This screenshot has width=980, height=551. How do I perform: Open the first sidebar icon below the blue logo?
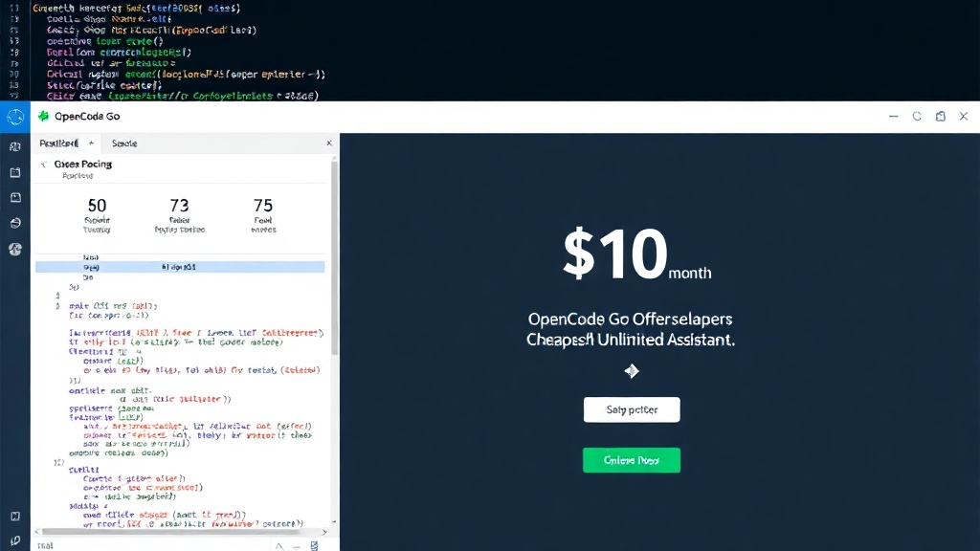tap(15, 146)
